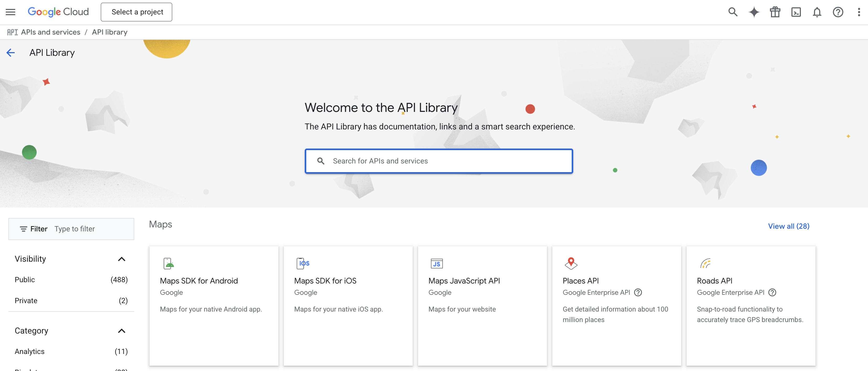The image size is (868, 371).
Task: Click the Google Cloud logo
Action: 58,12
